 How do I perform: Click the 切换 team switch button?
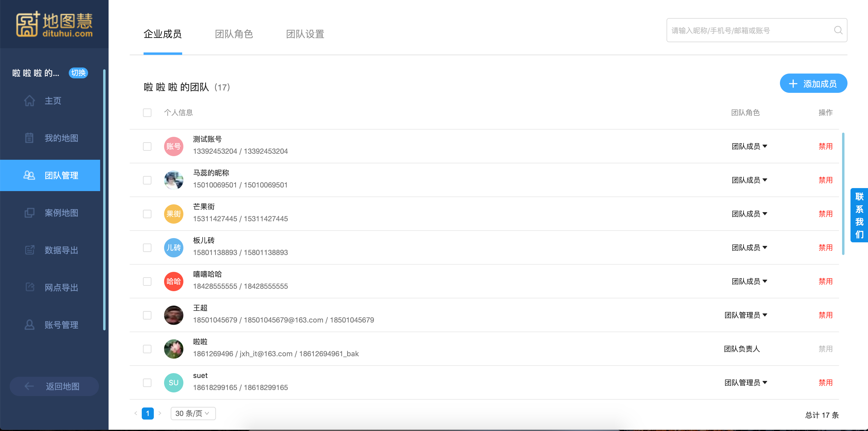tap(78, 73)
